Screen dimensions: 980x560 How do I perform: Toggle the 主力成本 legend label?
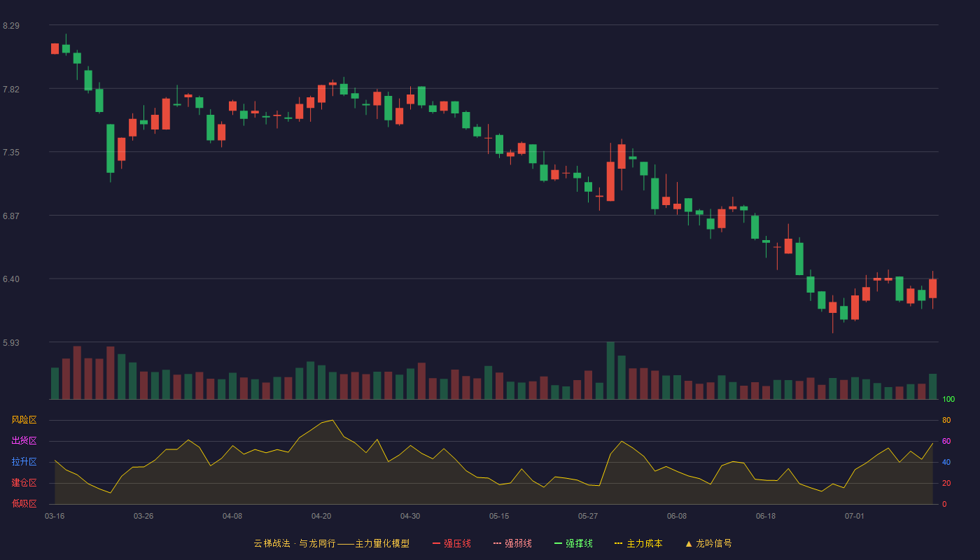pos(644,543)
